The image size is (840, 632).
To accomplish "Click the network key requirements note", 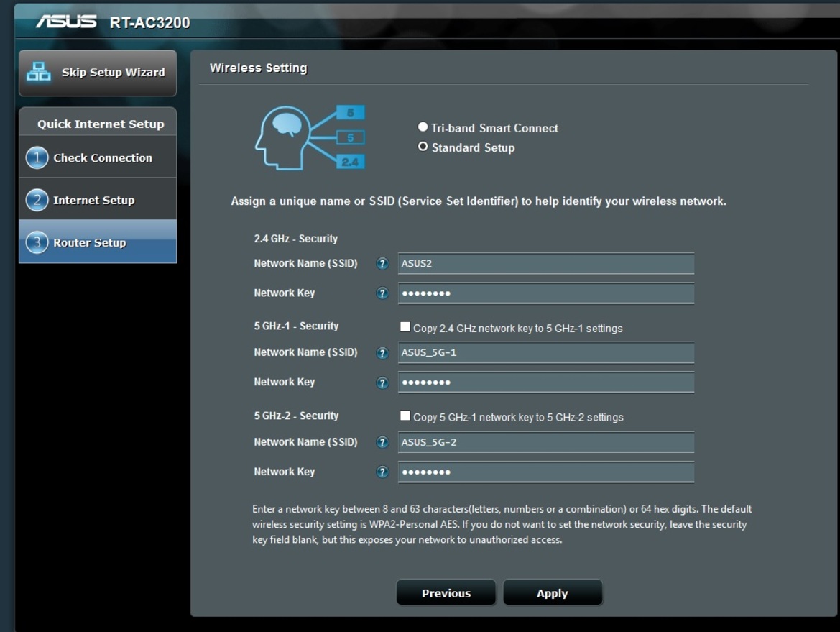I will pos(502,524).
